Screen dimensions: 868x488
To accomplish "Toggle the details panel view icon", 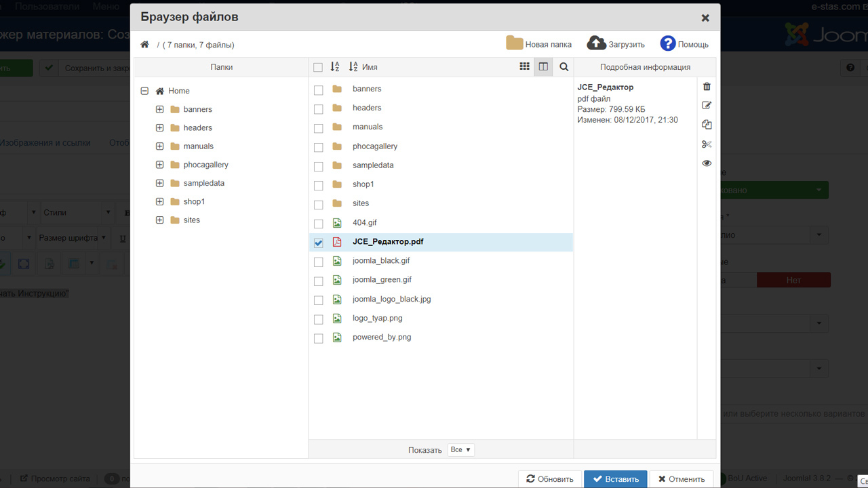I will [x=543, y=66].
